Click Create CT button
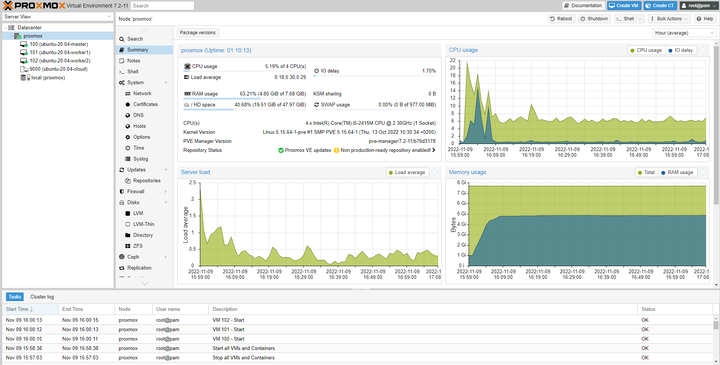The image size is (720, 365). (660, 6)
